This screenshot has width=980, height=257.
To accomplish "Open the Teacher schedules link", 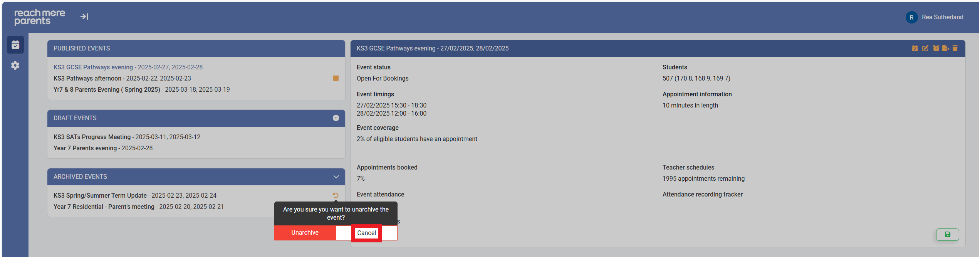I will pyautogui.click(x=688, y=167).
